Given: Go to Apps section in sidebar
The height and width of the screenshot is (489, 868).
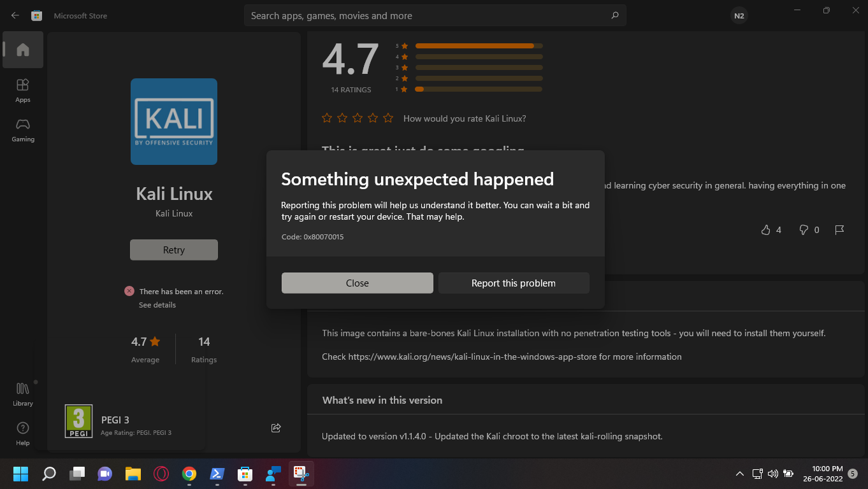Looking at the screenshot, I should tap(23, 90).
